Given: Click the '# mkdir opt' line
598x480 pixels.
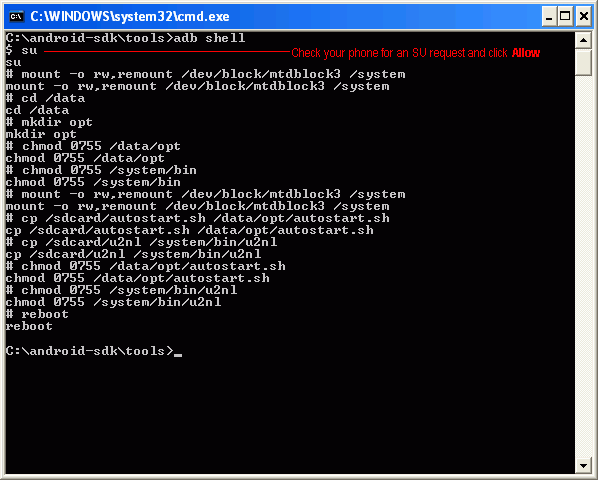Looking at the screenshot, I should pyautogui.click(x=49, y=122).
